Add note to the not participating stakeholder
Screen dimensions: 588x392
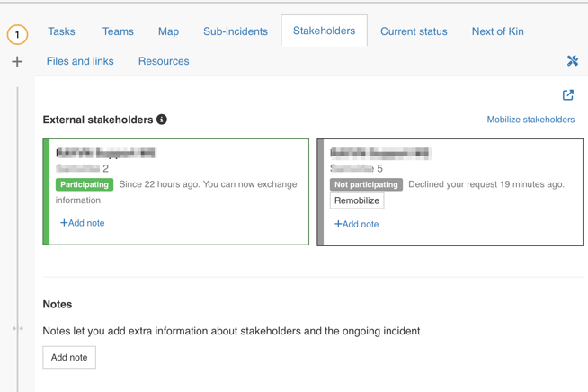(357, 224)
